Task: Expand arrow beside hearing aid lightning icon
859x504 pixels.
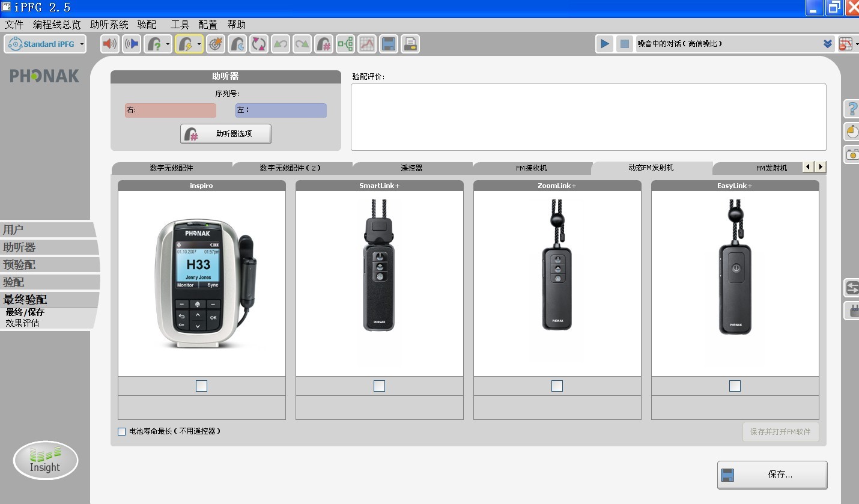Action: click(x=199, y=44)
